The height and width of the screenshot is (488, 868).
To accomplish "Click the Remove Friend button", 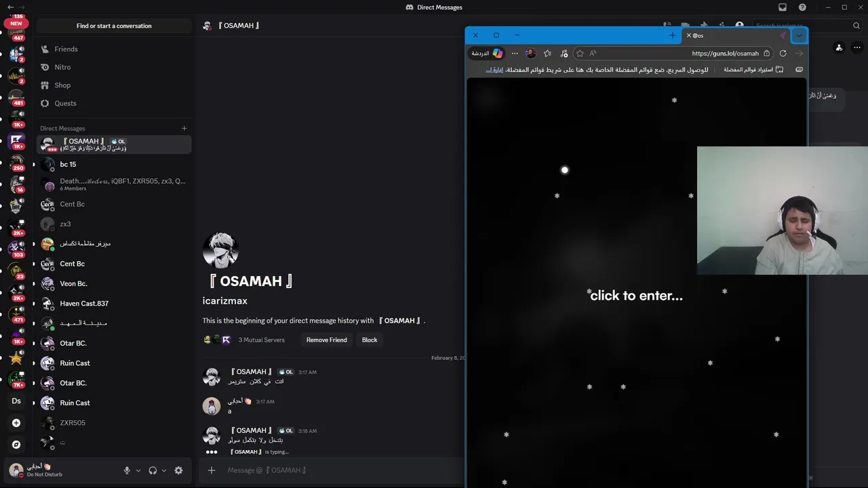I will 326,340.
